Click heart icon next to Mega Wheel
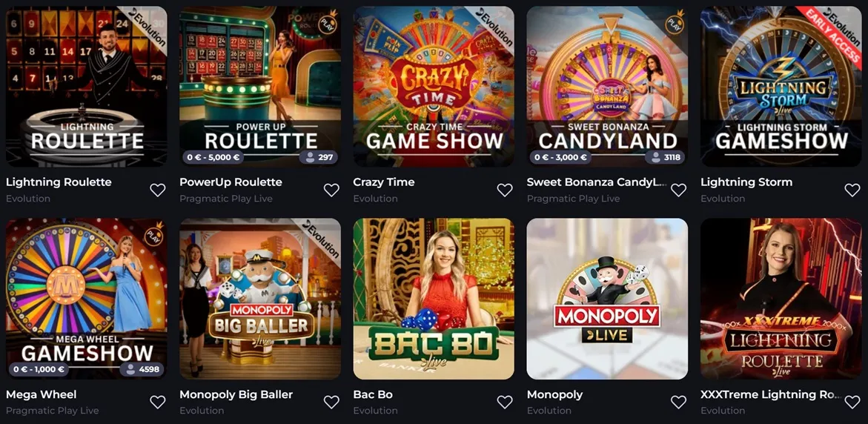This screenshot has height=424, width=868. click(x=158, y=402)
